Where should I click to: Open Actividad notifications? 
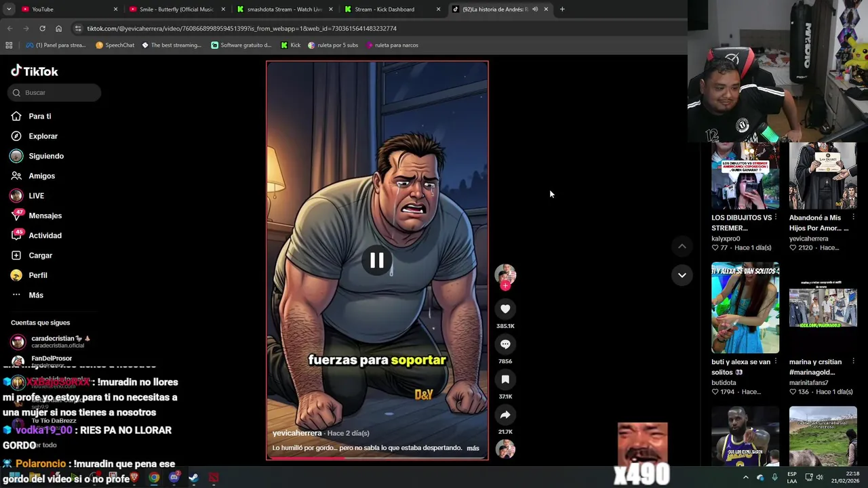pos(36,235)
